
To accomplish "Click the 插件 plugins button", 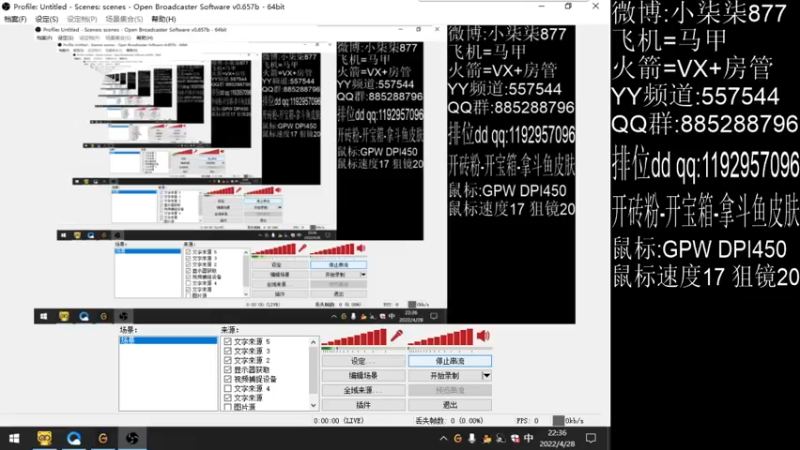I will (x=363, y=405).
